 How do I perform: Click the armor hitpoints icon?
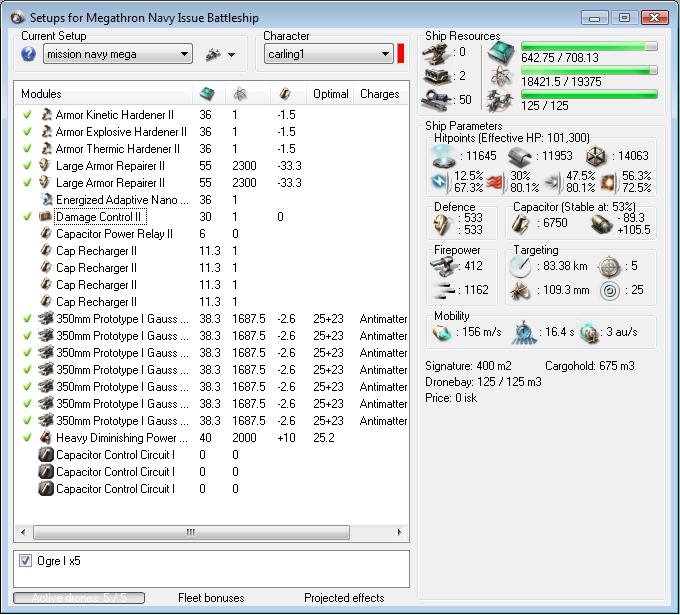click(x=520, y=157)
